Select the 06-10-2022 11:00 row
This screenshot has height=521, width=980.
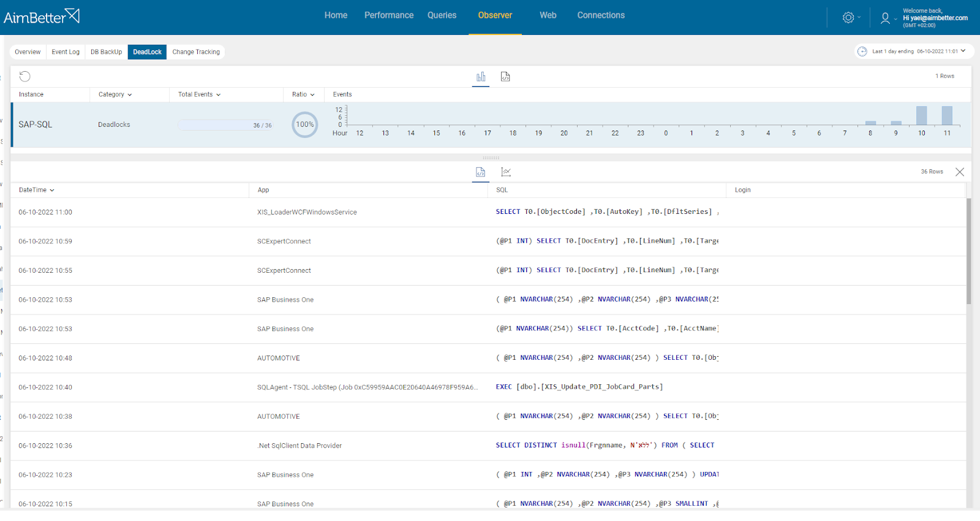(488, 212)
